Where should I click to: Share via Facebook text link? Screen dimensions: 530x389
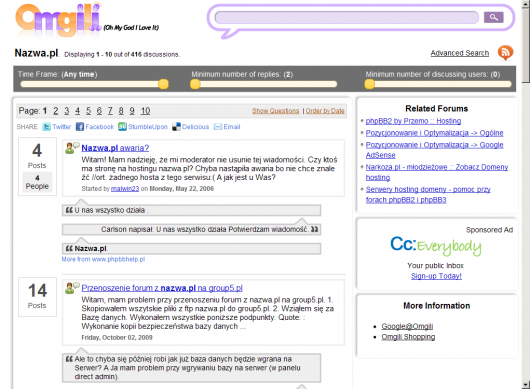(x=100, y=127)
